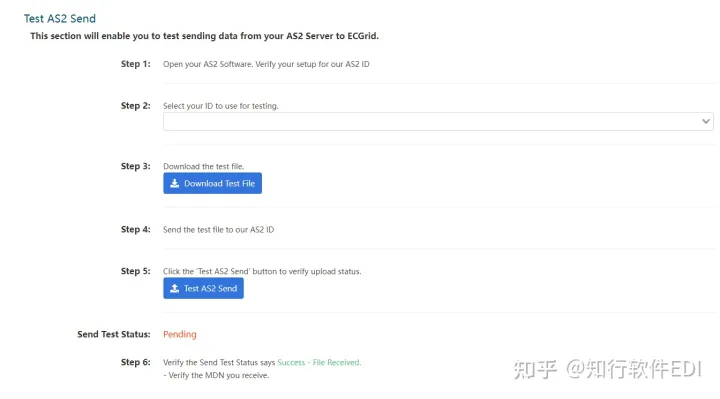720x399 pixels.
Task: Click 'Select your ID to use for testing.' text
Action: pyautogui.click(x=220, y=106)
